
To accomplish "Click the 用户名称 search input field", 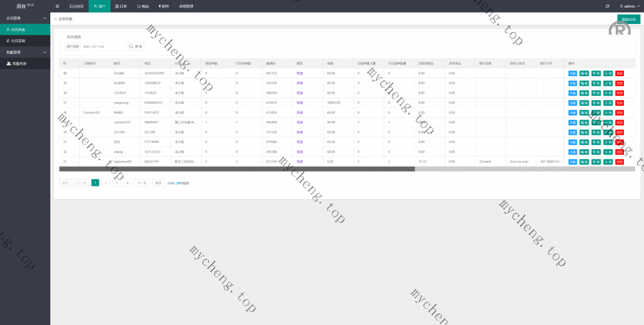I will point(102,47).
